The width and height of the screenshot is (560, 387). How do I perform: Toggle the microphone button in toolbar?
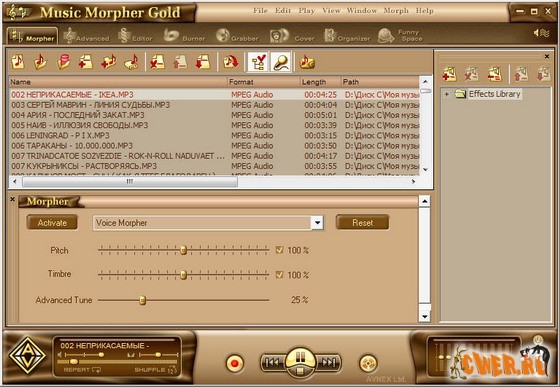281,62
